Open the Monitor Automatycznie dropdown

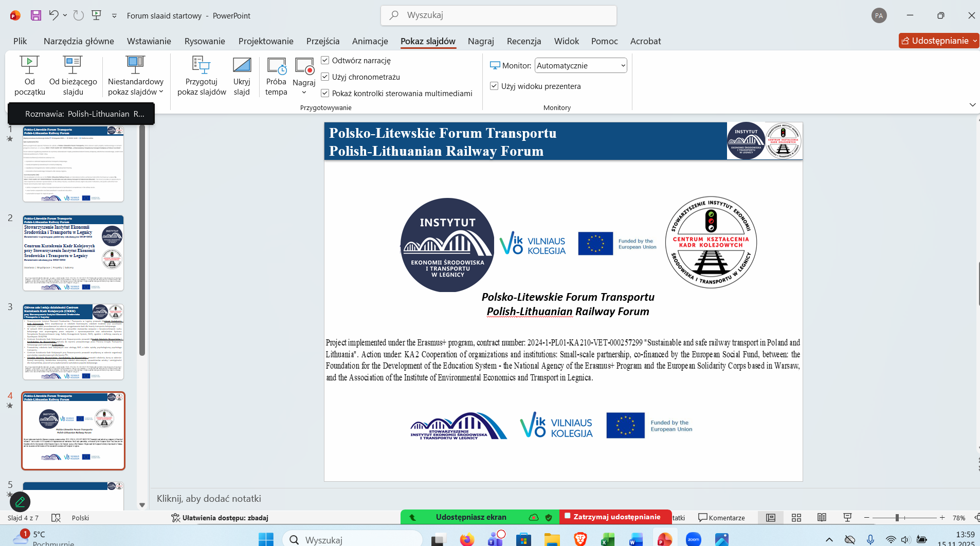pos(580,66)
